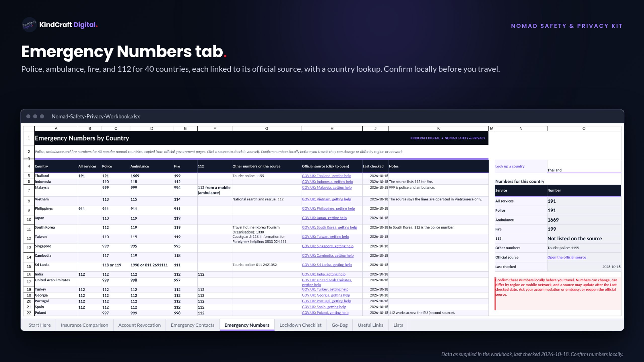Select column A header
This screenshot has height=362, width=644.
(56, 128)
